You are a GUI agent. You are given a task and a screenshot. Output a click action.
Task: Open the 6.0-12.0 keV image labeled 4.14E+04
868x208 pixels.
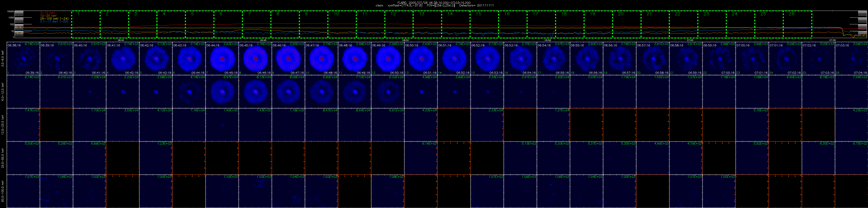point(189,92)
